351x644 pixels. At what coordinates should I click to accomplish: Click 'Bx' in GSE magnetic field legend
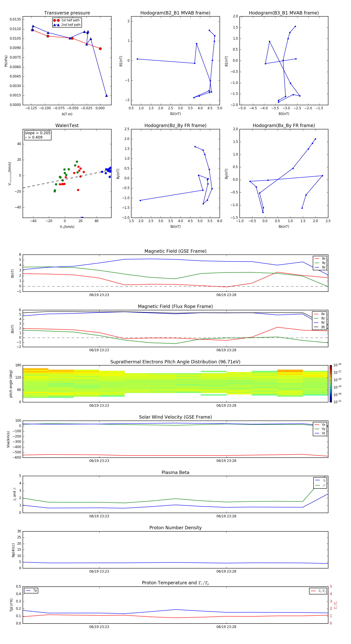[x=324, y=259]
